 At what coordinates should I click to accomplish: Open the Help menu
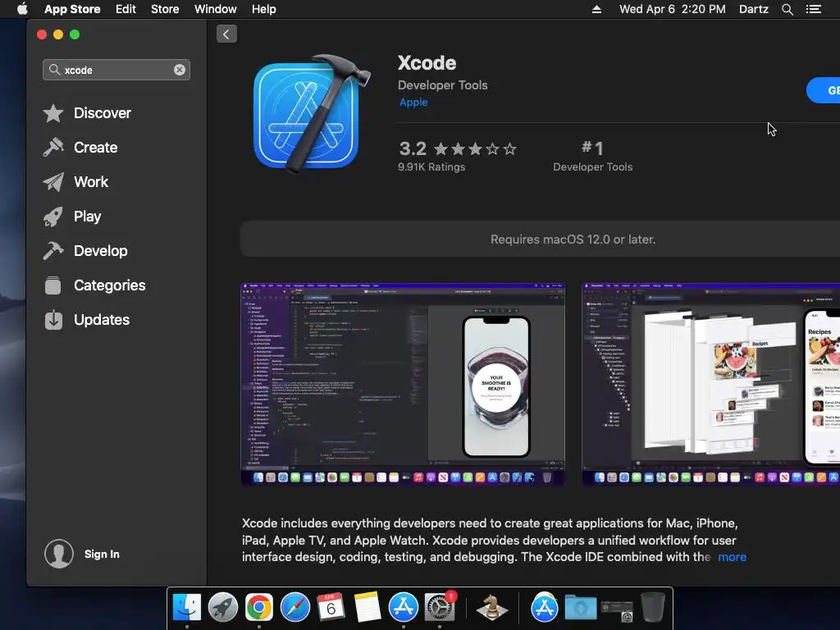[264, 9]
